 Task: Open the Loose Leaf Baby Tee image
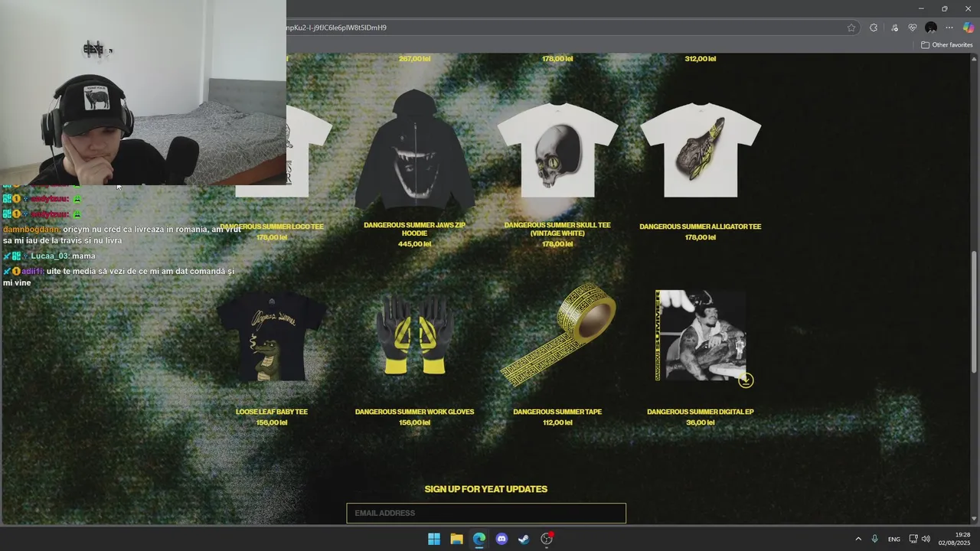point(272,337)
